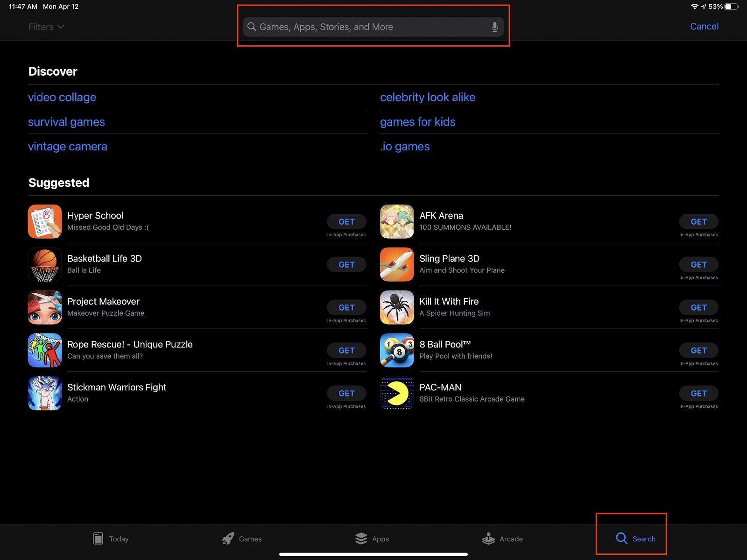Open the Hyper School title

[x=95, y=216]
